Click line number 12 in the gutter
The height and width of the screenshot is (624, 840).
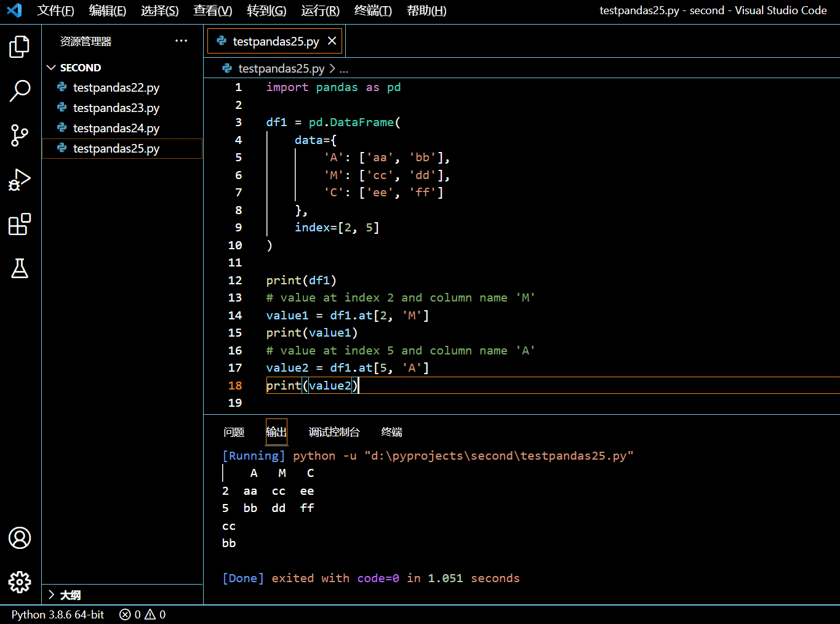tap(235, 280)
